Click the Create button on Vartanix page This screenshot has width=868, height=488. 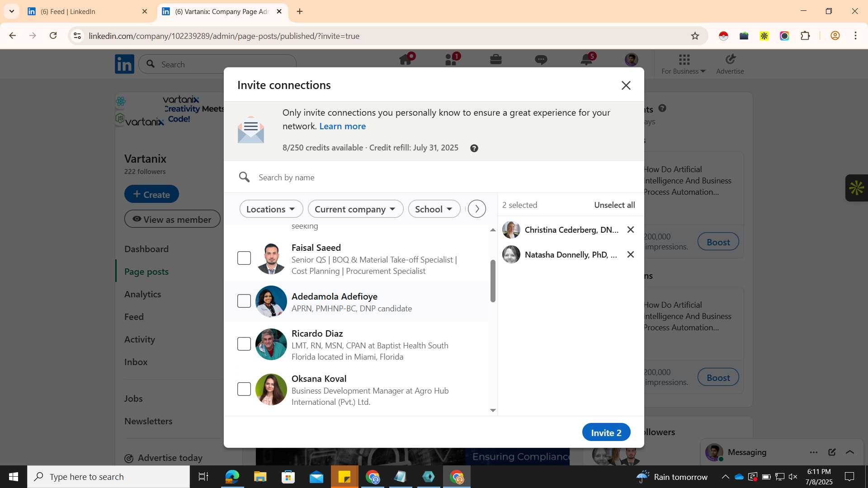(x=152, y=194)
